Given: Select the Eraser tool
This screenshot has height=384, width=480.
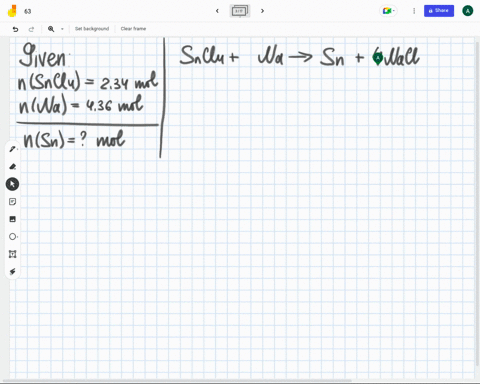Looking at the screenshot, I should tap(13, 166).
